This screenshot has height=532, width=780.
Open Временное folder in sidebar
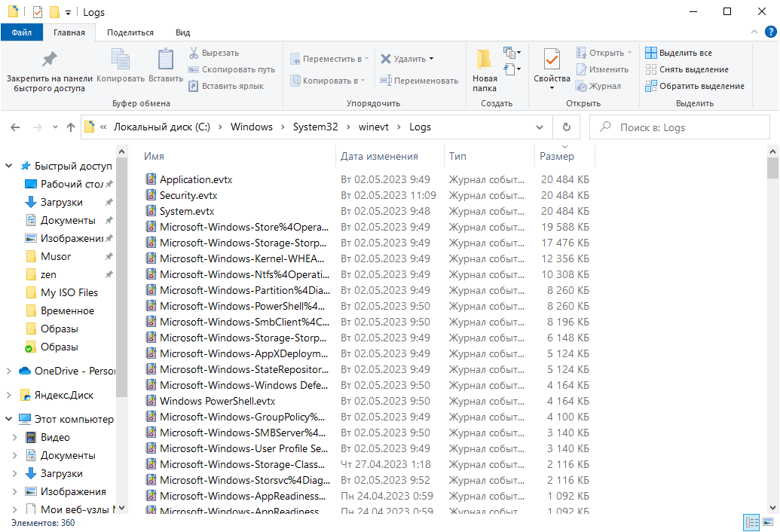[69, 310]
